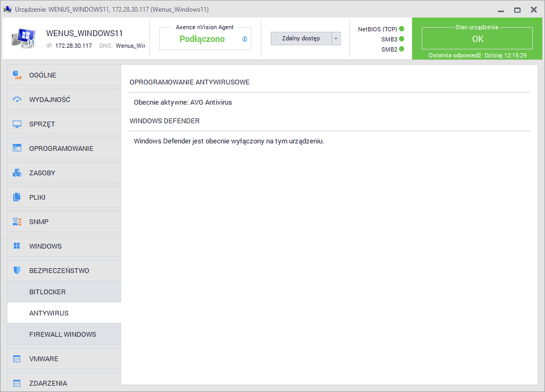Click the SNMP signal icon
The height and width of the screenshot is (392, 545).
click(17, 221)
